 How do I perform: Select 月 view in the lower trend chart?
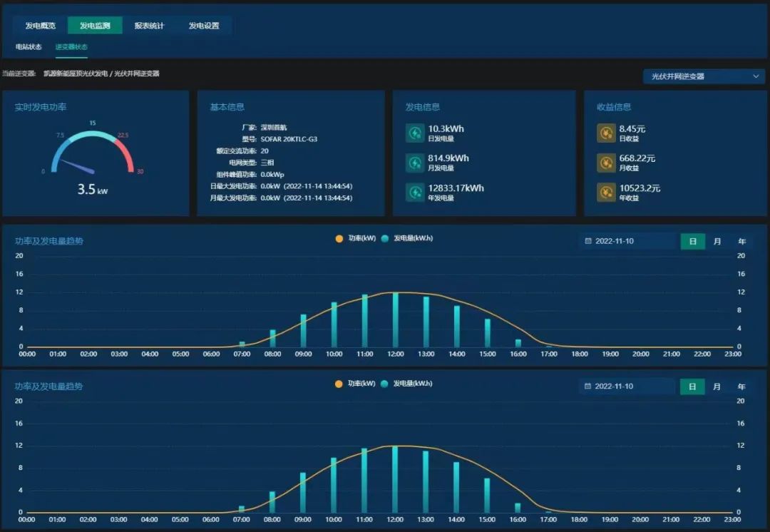(717, 387)
